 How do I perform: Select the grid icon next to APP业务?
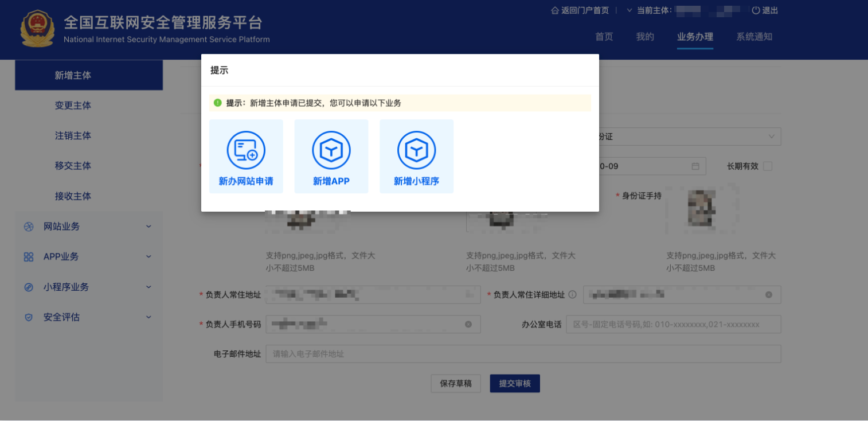coord(29,256)
